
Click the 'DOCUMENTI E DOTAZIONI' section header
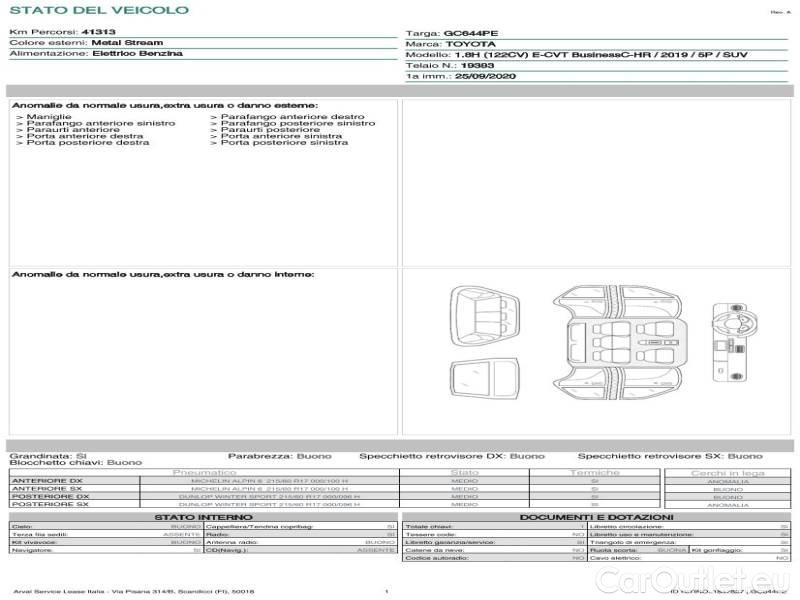point(596,517)
